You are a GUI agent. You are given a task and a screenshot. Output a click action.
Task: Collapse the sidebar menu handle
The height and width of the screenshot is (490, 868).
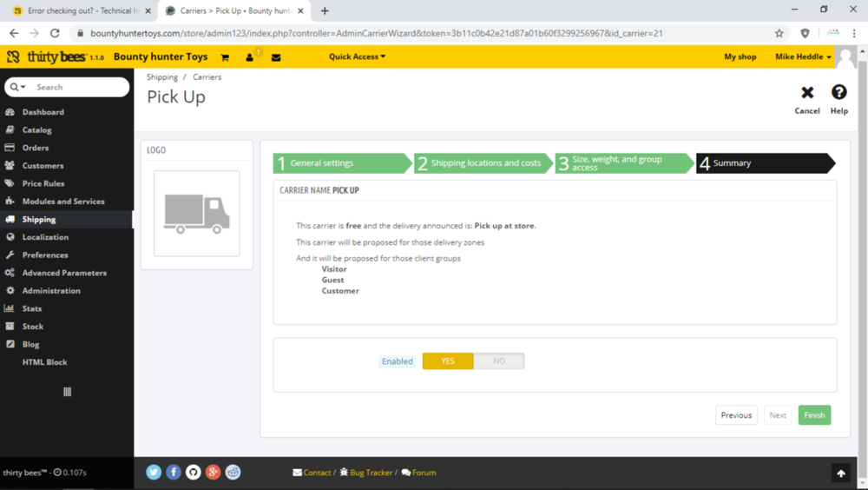point(67,392)
